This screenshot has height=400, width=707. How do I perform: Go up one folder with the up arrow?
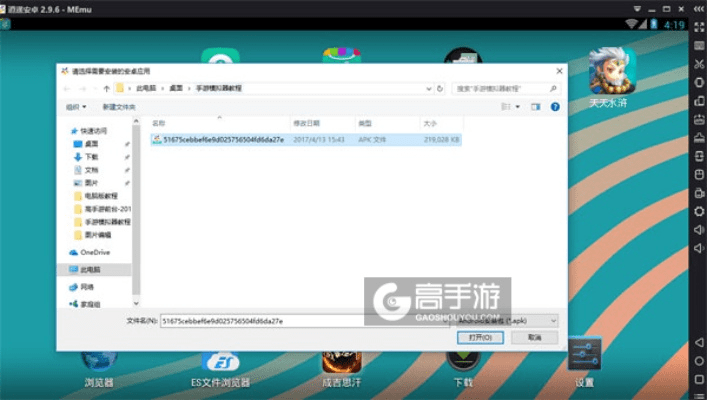pyautogui.click(x=106, y=89)
